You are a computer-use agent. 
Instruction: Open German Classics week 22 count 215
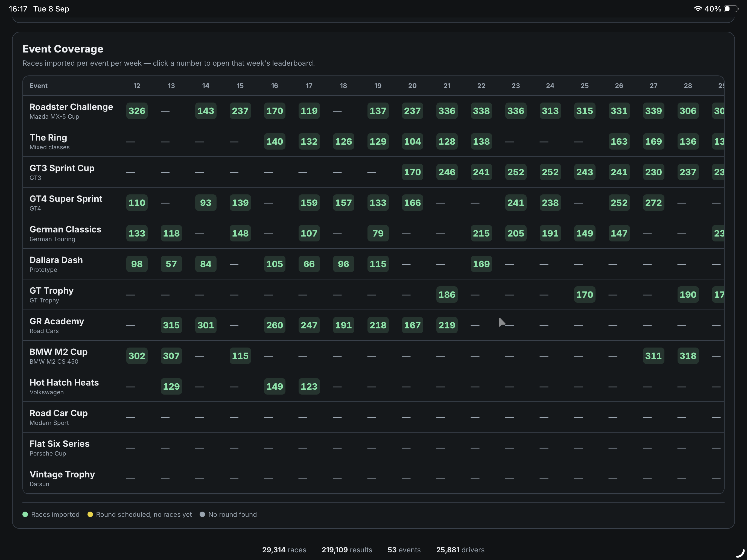click(481, 234)
